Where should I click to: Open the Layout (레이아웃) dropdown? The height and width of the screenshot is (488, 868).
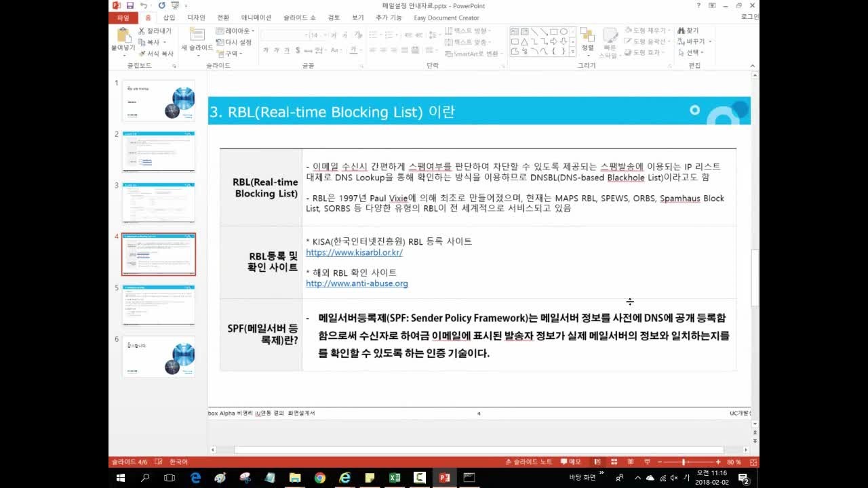(235, 31)
